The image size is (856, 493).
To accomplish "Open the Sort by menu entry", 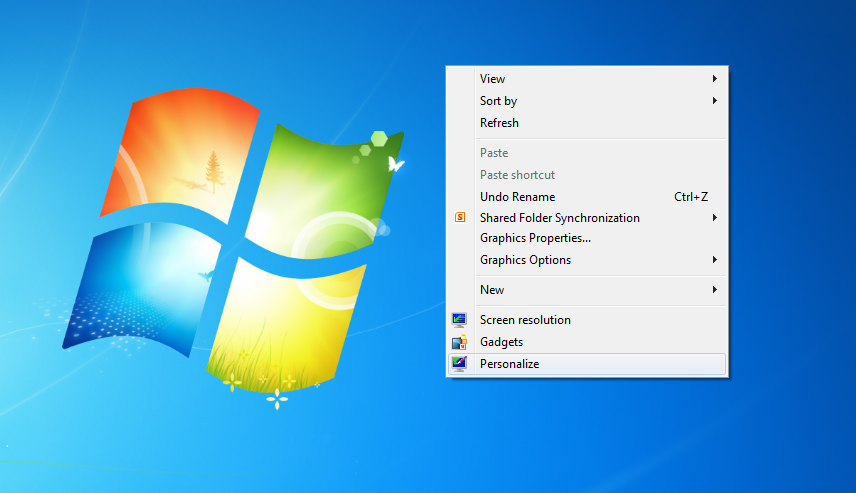I will [587, 100].
